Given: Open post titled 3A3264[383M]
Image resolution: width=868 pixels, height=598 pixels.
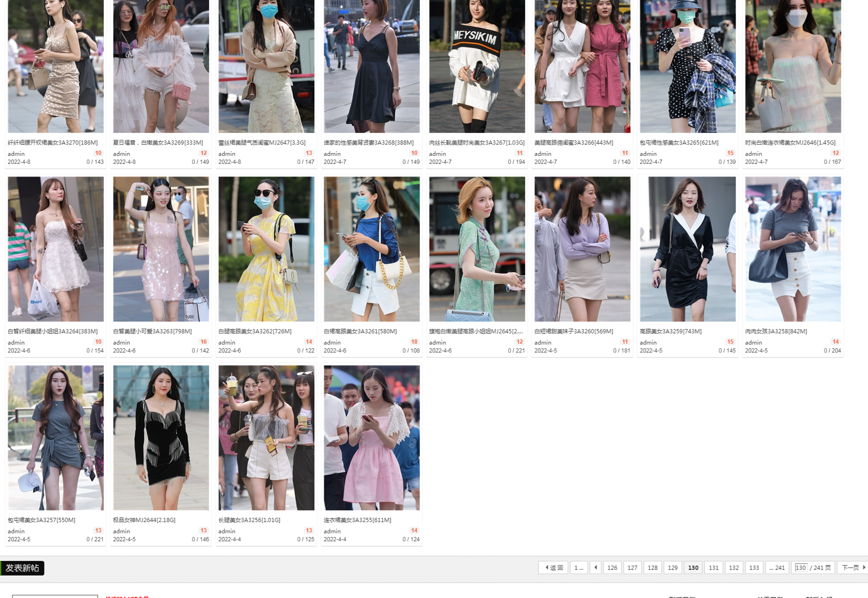Looking at the screenshot, I should (x=53, y=331).
